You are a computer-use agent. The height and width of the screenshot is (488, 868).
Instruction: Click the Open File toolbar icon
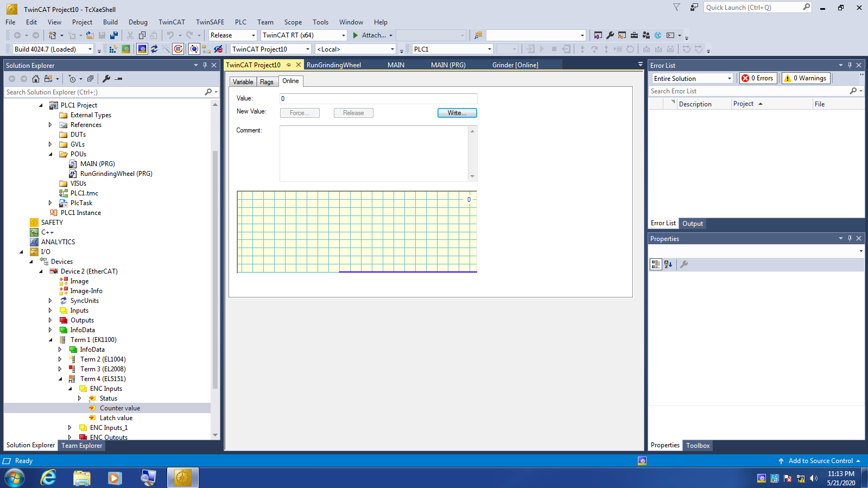point(90,35)
